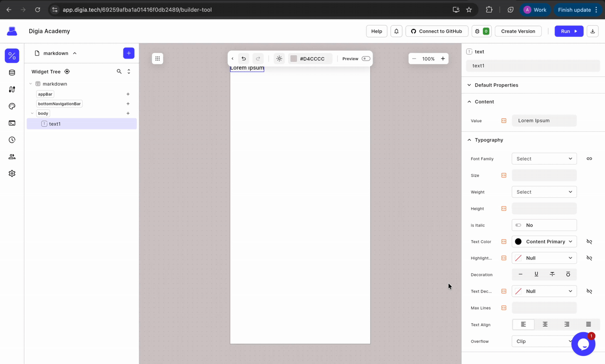605x364 pixels.
Task: Open the database icon in left sidebar
Action: click(12, 73)
